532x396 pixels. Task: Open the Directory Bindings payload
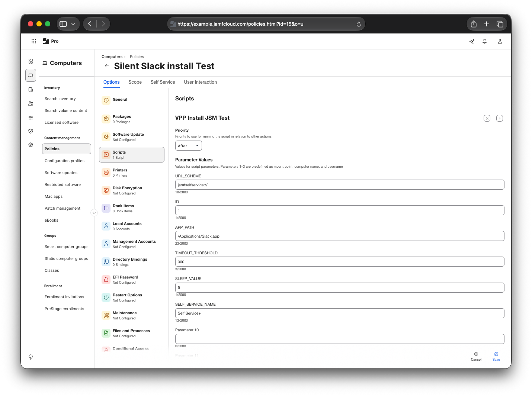coord(132,262)
